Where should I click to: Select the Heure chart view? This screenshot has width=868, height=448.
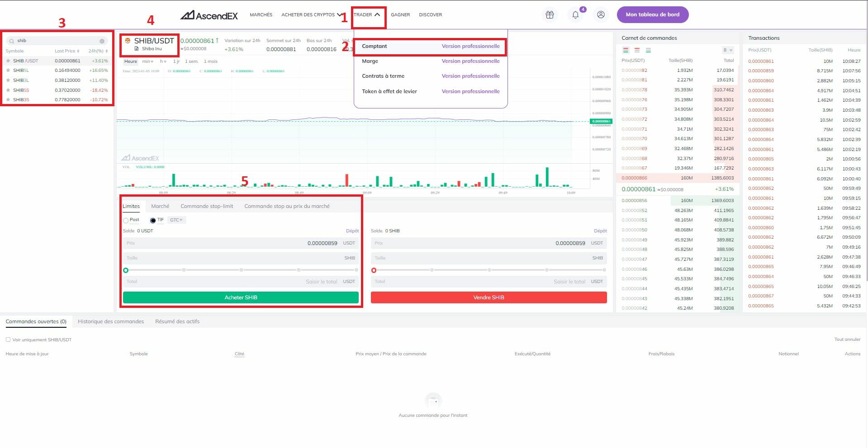pyautogui.click(x=130, y=61)
